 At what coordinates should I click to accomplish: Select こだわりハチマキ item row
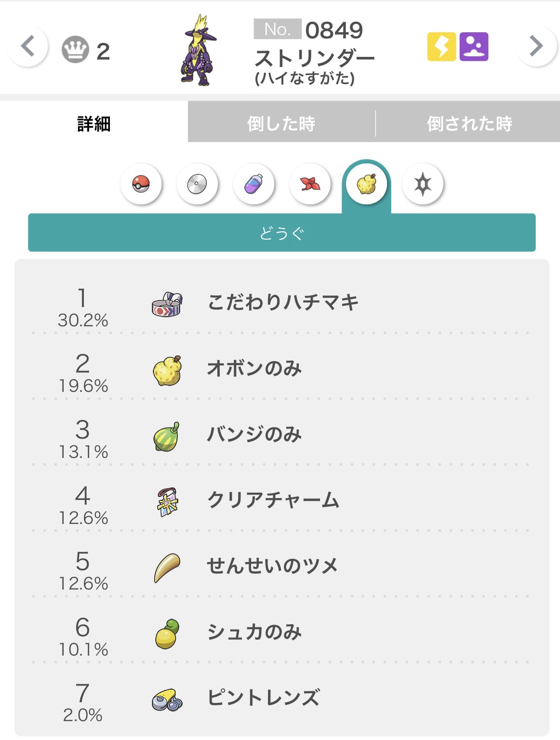click(280, 303)
